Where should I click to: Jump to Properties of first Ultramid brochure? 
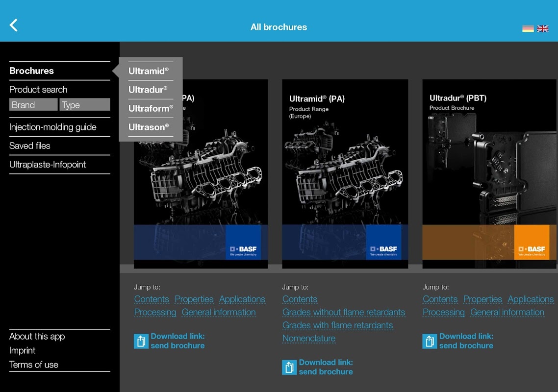click(194, 299)
